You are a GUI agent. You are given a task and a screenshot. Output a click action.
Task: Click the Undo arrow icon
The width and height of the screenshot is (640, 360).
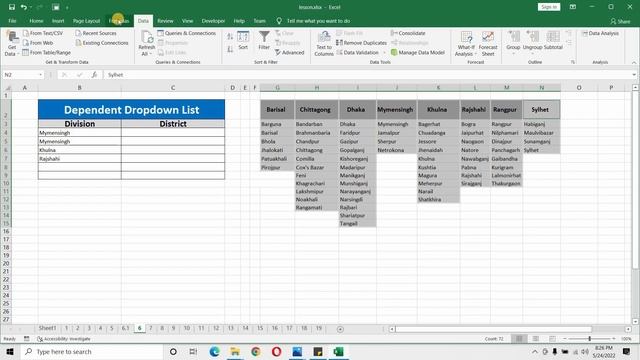point(24,7)
